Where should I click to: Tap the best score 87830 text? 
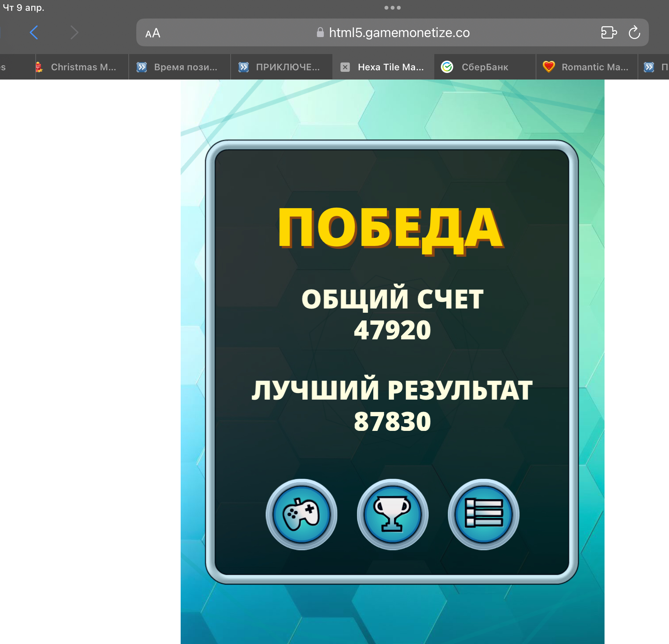tap(392, 422)
